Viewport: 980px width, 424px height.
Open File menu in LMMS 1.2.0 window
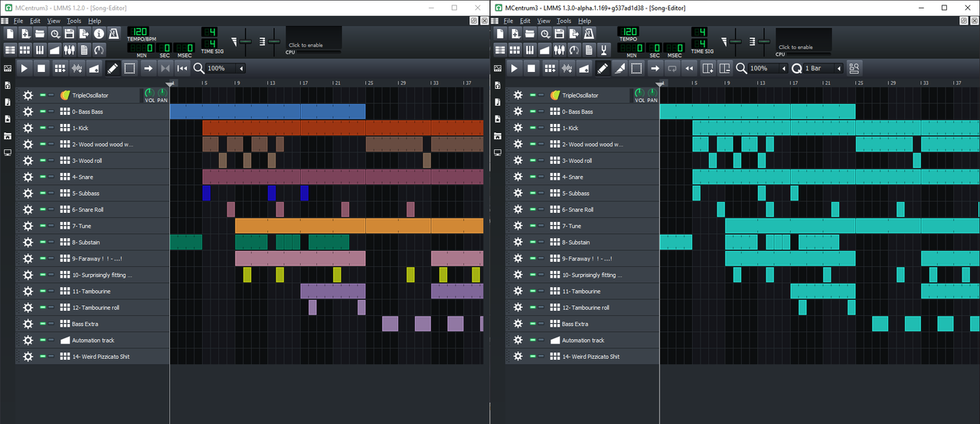tap(18, 21)
